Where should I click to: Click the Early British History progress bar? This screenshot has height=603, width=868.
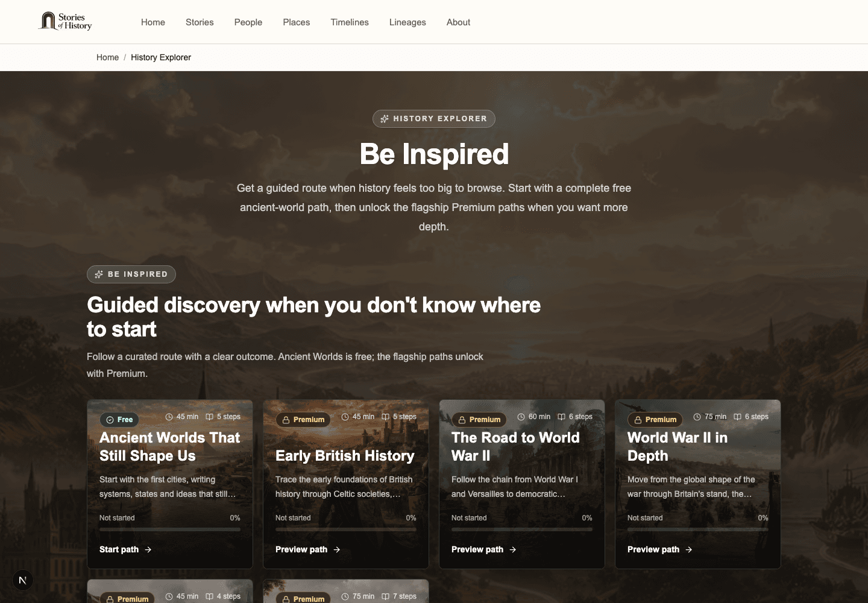(346, 529)
